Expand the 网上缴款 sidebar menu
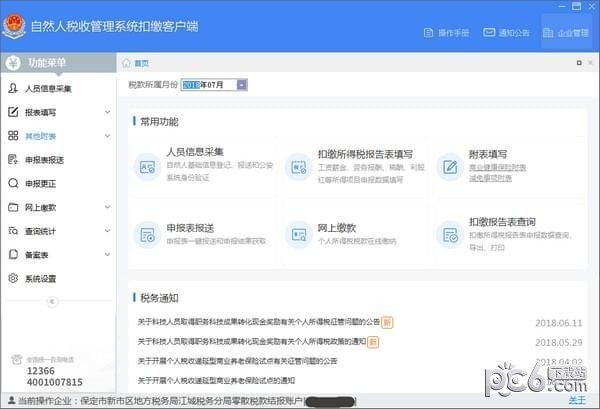600x409 pixels. coord(58,208)
